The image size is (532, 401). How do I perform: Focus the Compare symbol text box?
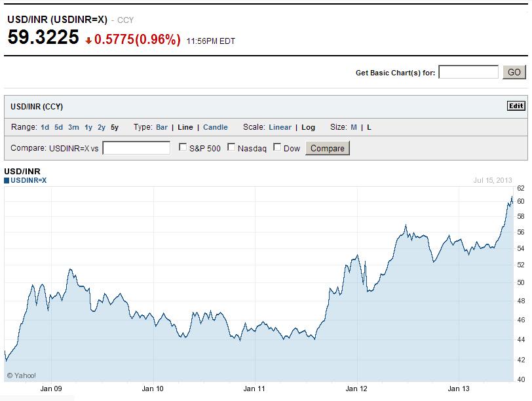(136, 148)
